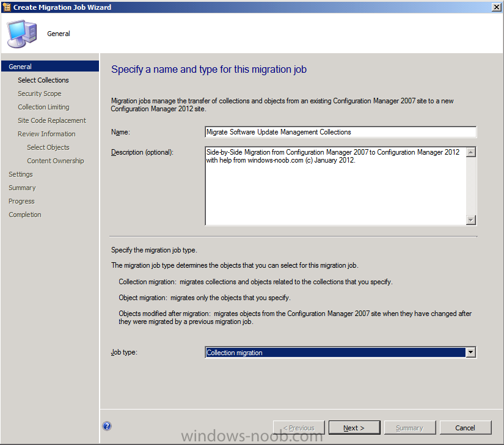Go to the Select Objects step
The image size is (504, 445).
[48, 147]
